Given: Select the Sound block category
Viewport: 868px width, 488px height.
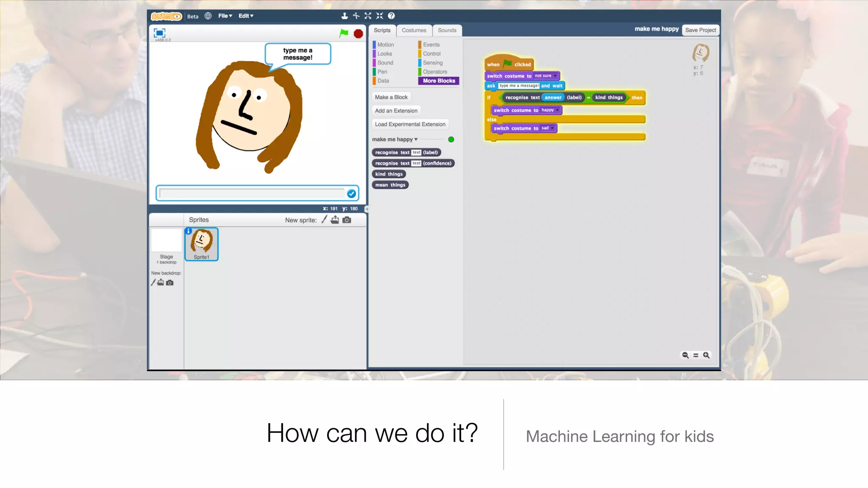Looking at the screenshot, I should click(385, 63).
